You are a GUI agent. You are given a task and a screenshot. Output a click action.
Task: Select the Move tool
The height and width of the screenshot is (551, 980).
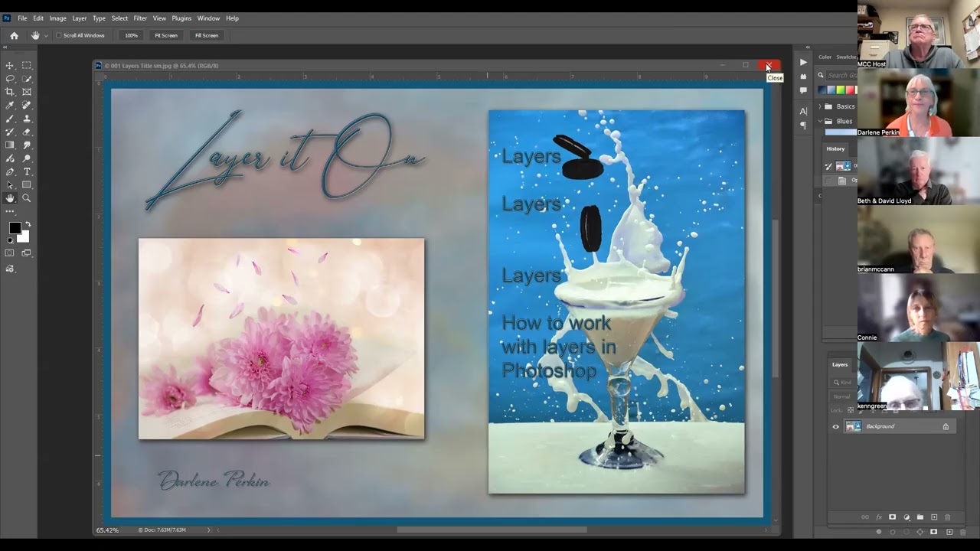[10, 66]
